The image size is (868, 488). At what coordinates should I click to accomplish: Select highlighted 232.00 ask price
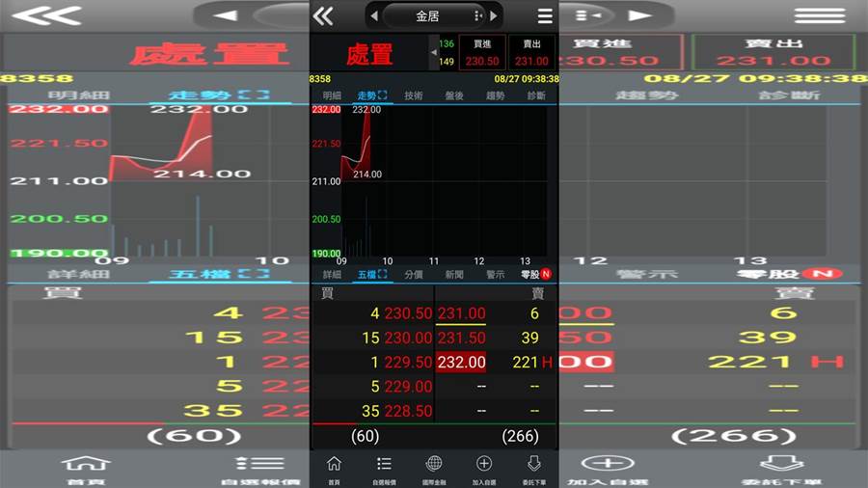tap(461, 362)
